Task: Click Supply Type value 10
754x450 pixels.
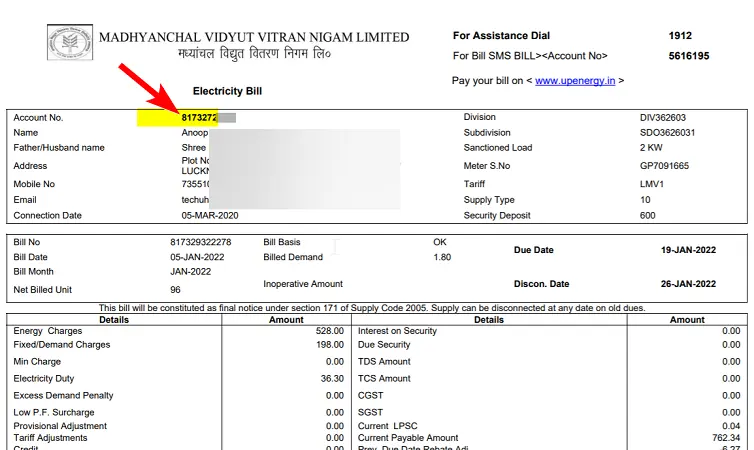Action: click(645, 200)
